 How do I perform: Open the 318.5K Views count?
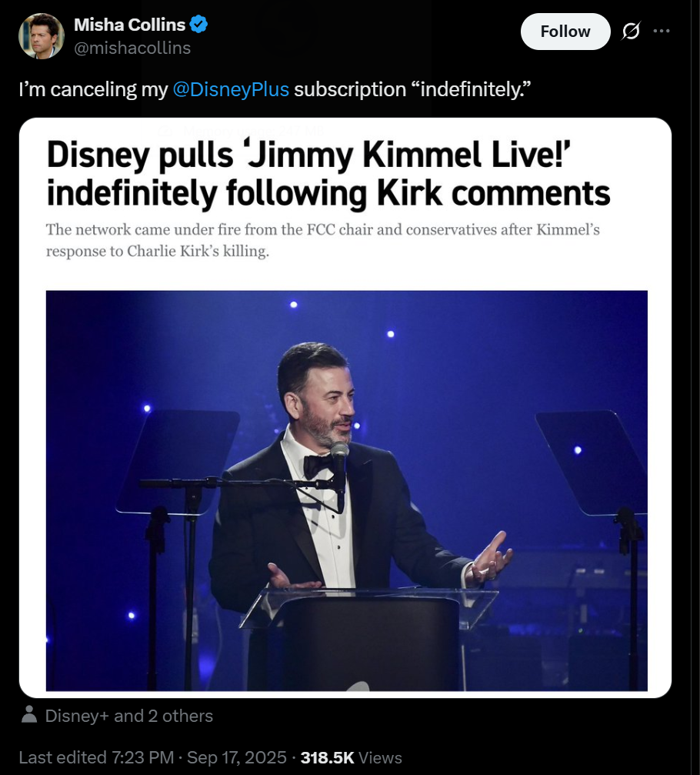pyautogui.click(x=352, y=757)
